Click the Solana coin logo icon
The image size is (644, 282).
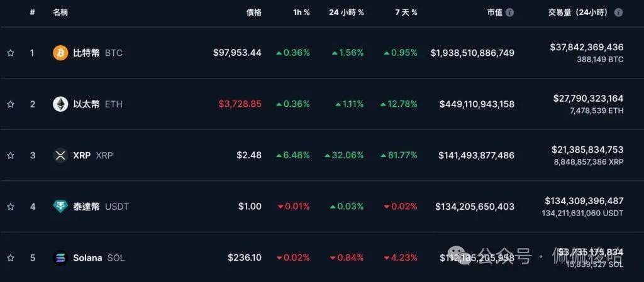click(60, 258)
